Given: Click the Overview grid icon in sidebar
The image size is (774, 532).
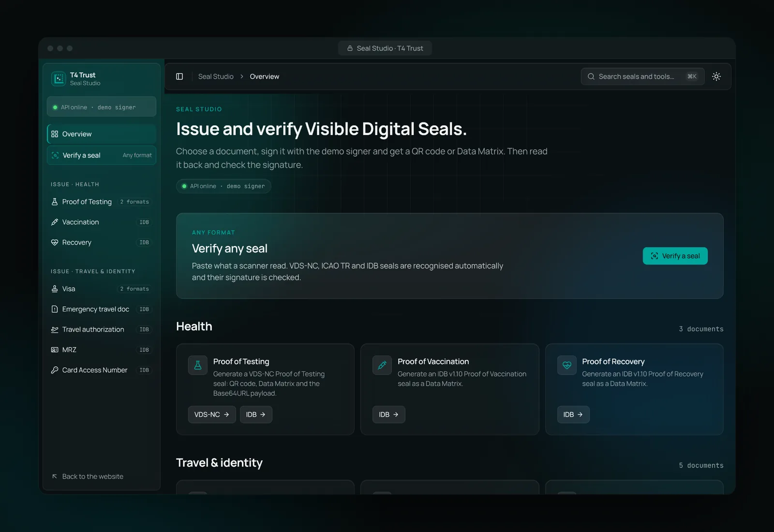Looking at the screenshot, I should coord(55,134).
